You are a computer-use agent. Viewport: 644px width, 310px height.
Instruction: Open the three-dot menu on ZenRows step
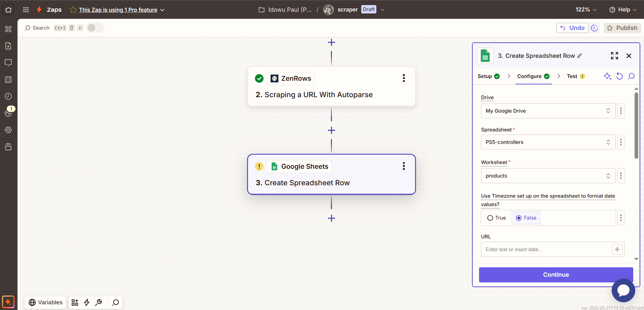[x=404, y=78]
